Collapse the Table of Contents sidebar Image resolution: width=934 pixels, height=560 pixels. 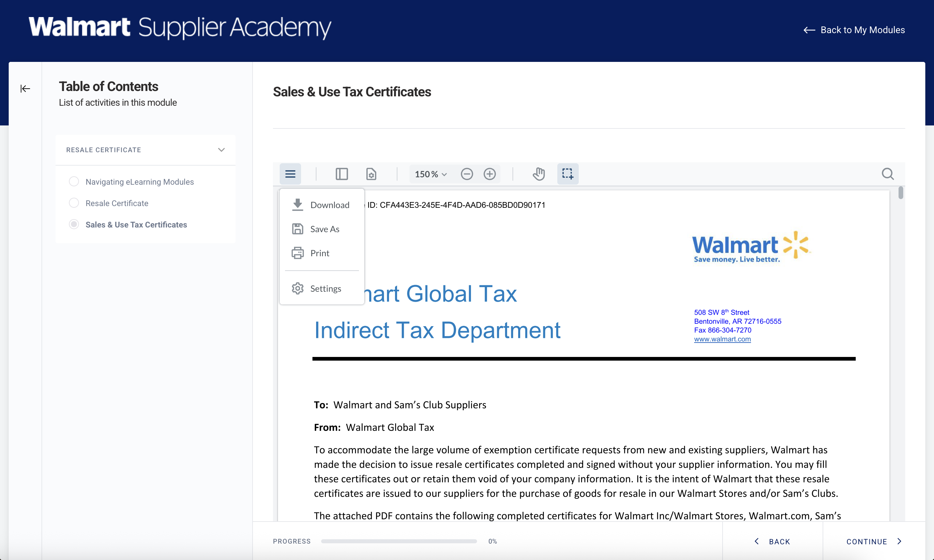(x=25, y=89)
